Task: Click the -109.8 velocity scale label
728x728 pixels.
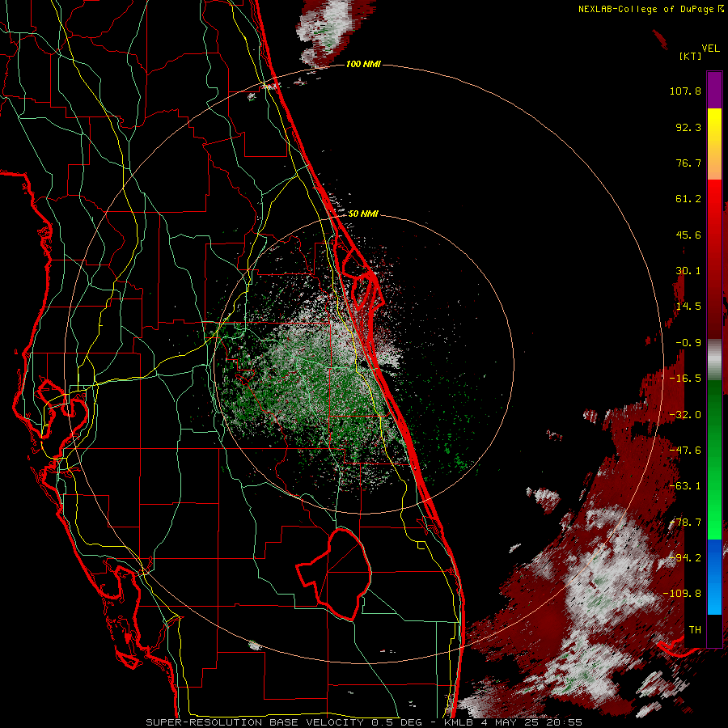Action: (682, 594)
